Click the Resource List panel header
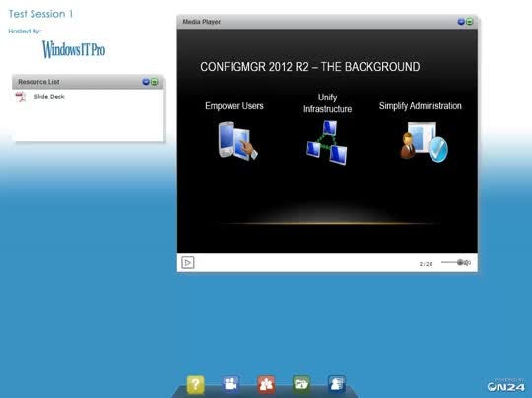 coord(88,82)
